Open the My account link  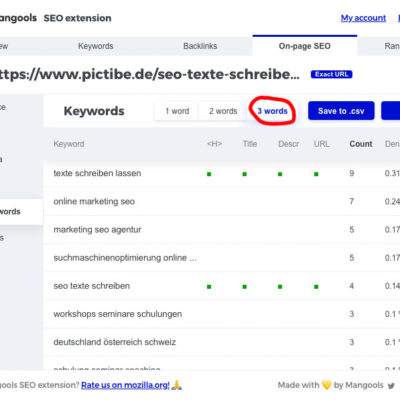coord(363,18)
